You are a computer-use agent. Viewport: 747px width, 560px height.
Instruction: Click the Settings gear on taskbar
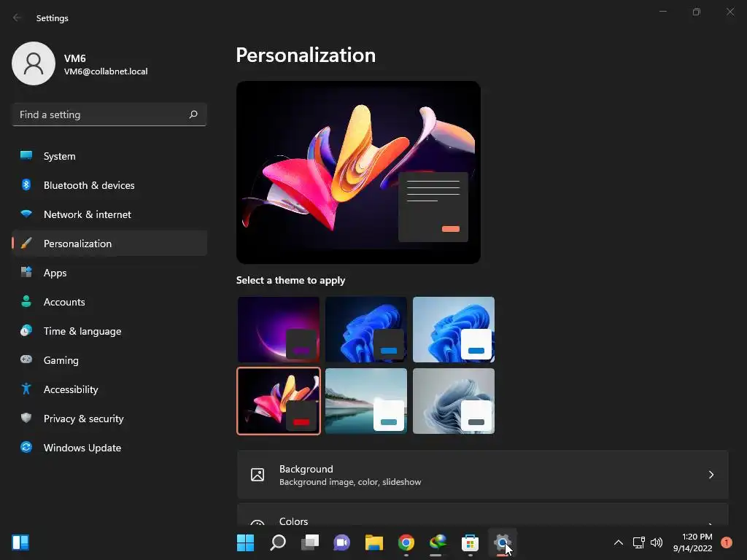502,542
